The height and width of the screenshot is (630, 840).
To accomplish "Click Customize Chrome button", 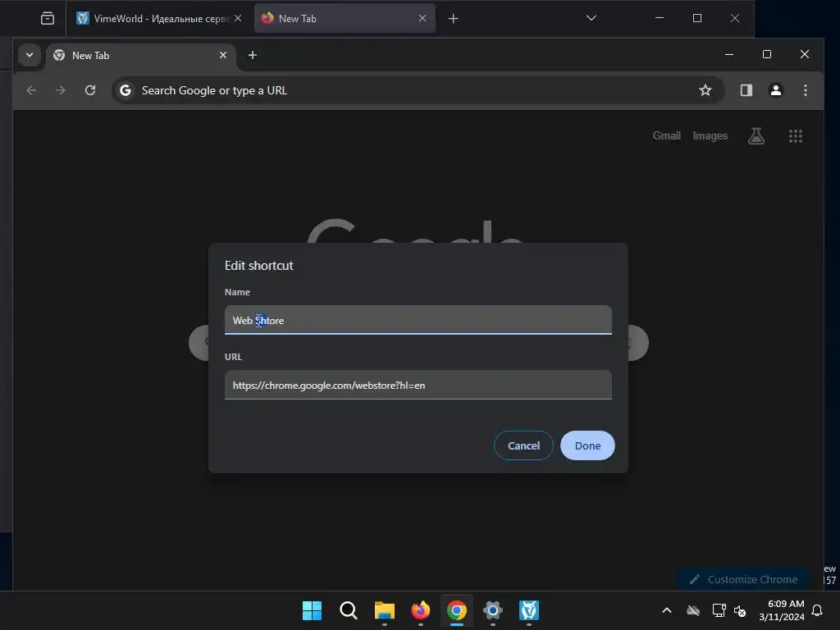I will (743, 579).
